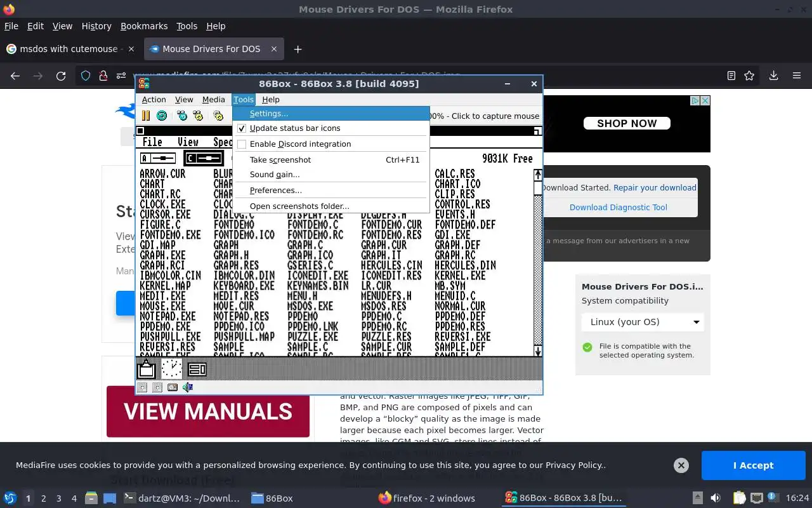Screen dimensions: 812x508
Task: Enable Discord integration checkbox
Action: point(242,144)
